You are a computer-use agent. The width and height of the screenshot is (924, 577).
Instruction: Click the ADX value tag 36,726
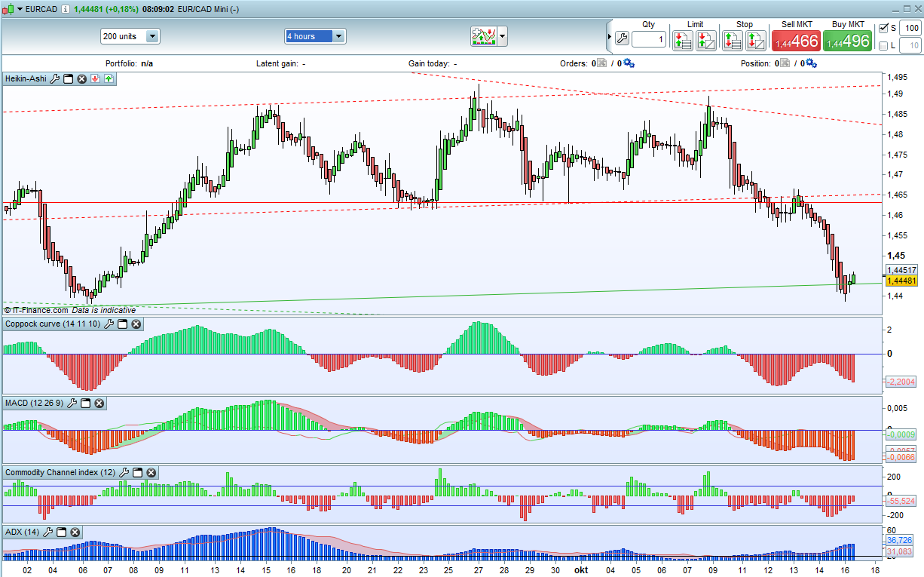click(899, 541)
